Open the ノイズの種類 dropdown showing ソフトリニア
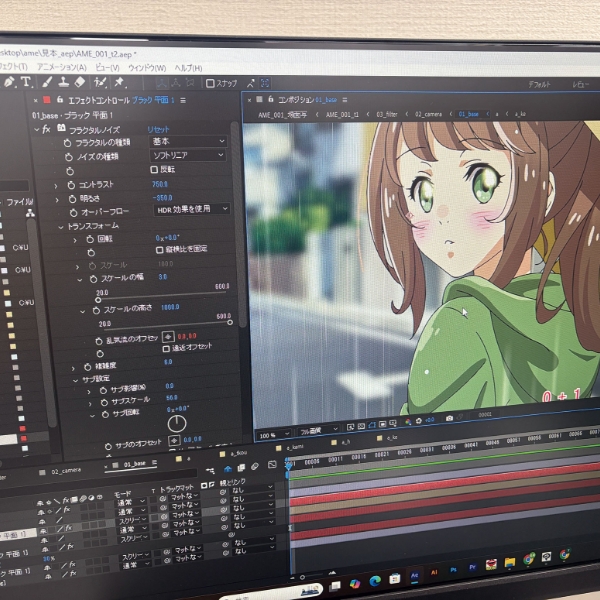Screen dimensions: 600x600 point(188,155)
